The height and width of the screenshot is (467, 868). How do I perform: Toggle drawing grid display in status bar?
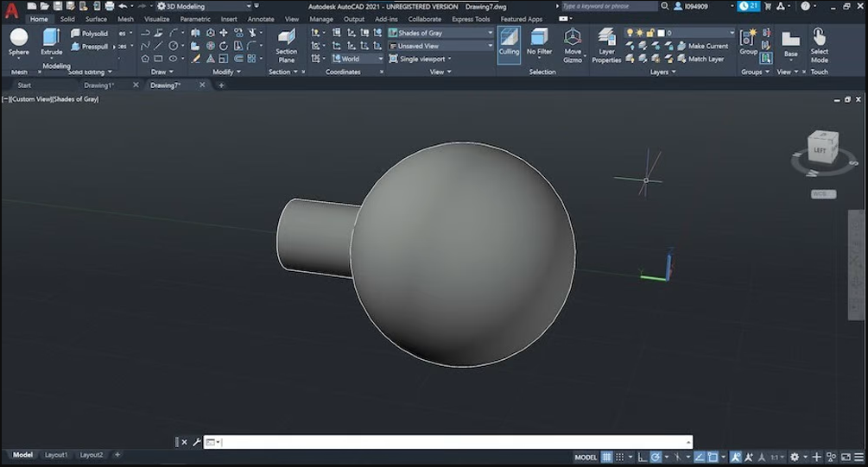point(607,457)
